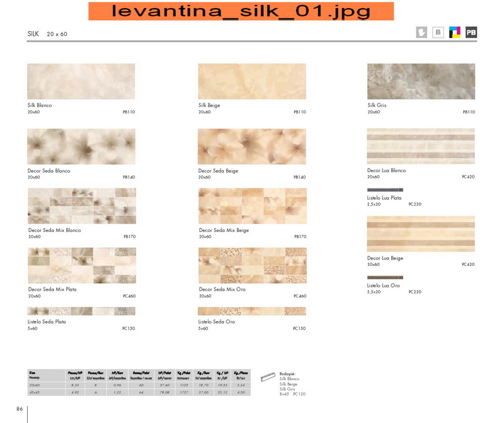Click the 'Decor Seda Mix Blanco' label
This screenshot has height=423, width=504.
(55, 230)
